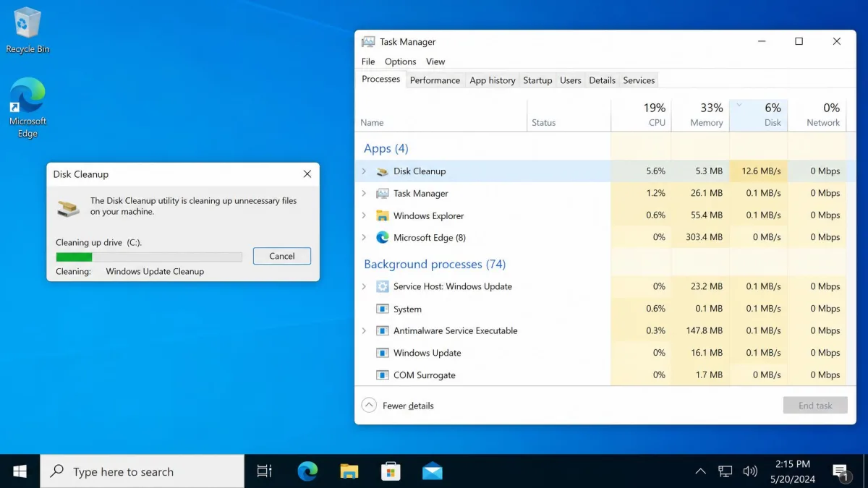868x488 pixels.
Task: Expand the Task Manager process row
Action: coord(364,194)
